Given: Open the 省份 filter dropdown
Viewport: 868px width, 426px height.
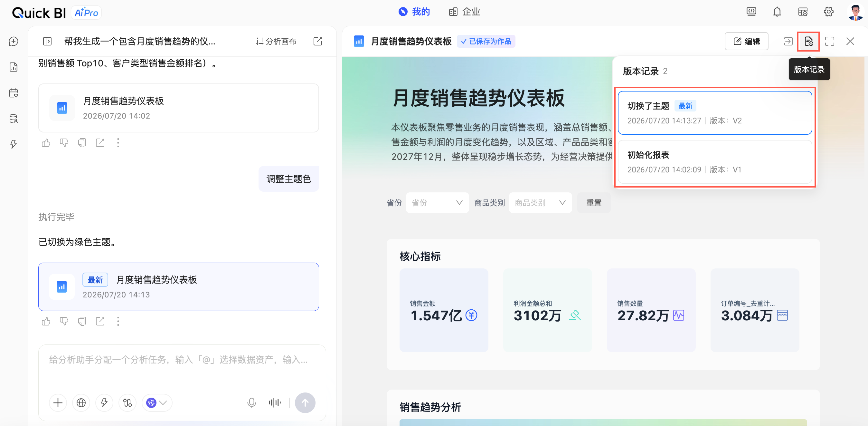Looking at the screenshot, I should pos(437,203).
